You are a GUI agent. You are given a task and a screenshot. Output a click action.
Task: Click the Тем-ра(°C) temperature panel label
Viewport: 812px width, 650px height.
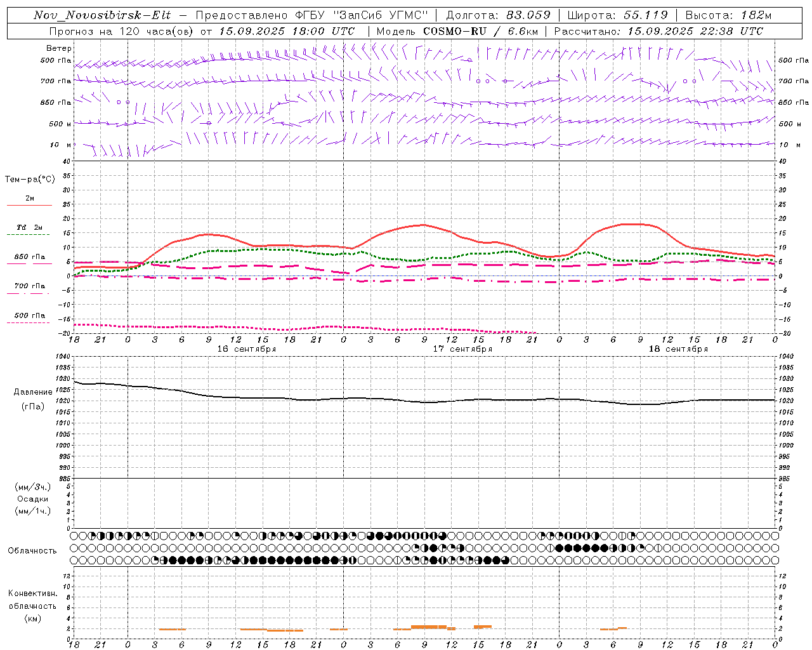[30, 180]
